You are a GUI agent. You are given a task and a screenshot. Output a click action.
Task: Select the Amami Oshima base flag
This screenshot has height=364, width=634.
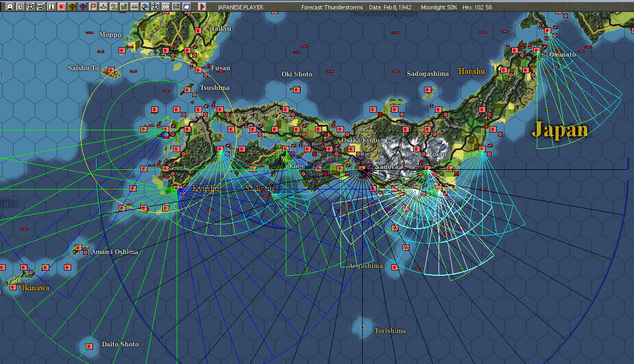click(78, 248)
